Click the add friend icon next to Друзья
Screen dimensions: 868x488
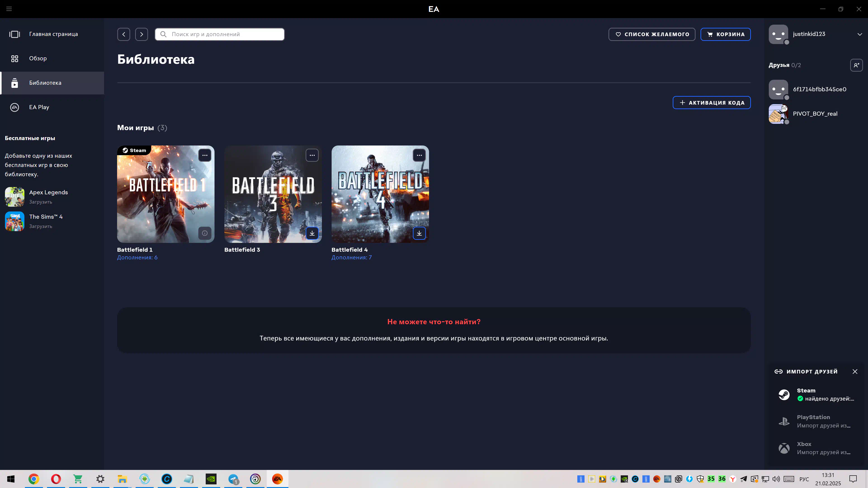[856, 65]
